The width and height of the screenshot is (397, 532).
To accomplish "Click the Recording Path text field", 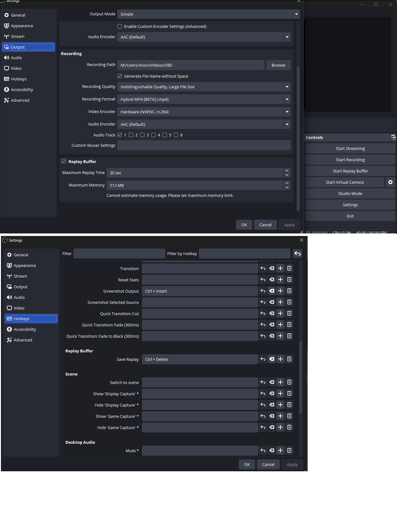I will pyautogui.click(x=191, y=65).
